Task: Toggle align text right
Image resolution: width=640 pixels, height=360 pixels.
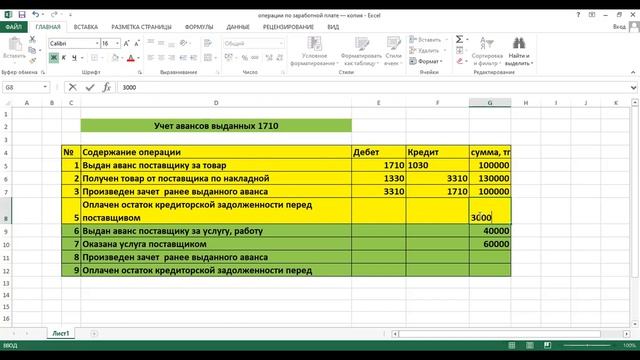Action: pyautogui.click(x=171, y=58)
